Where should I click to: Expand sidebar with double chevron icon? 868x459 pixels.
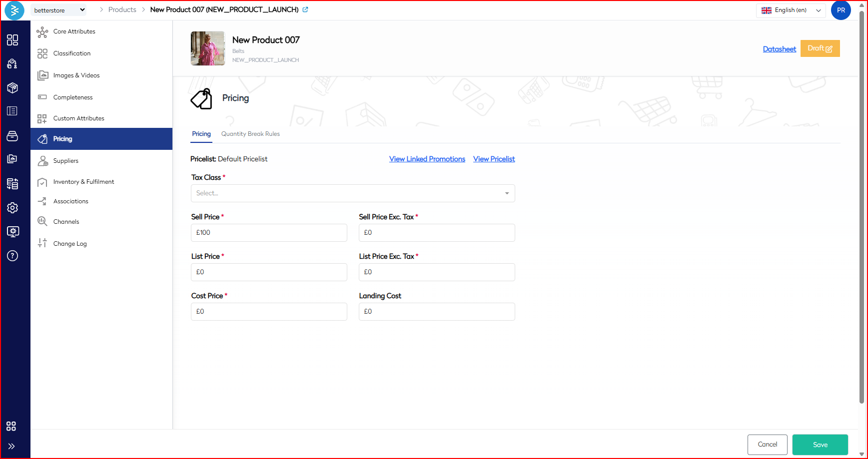tap(11, 446)
